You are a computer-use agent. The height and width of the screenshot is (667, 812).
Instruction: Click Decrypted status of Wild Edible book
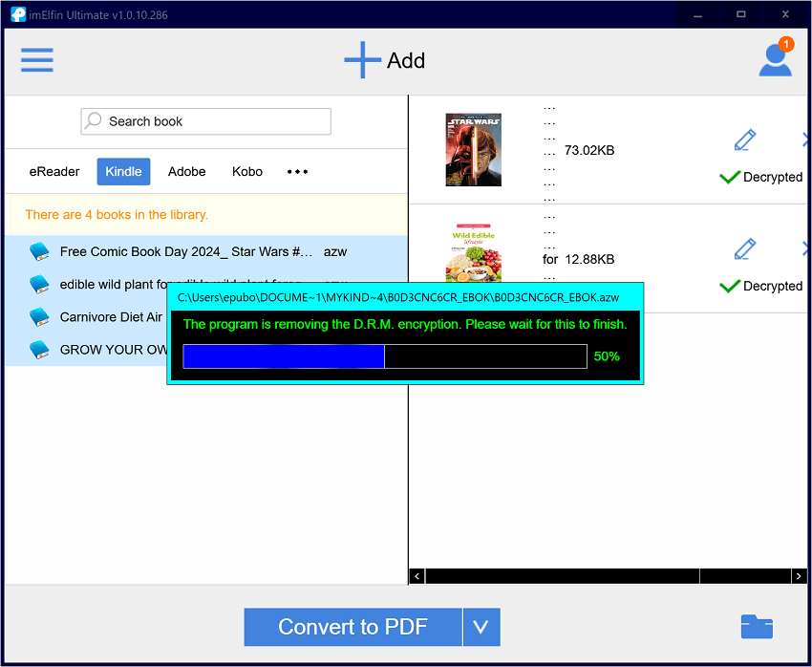(x=761, y=286)
